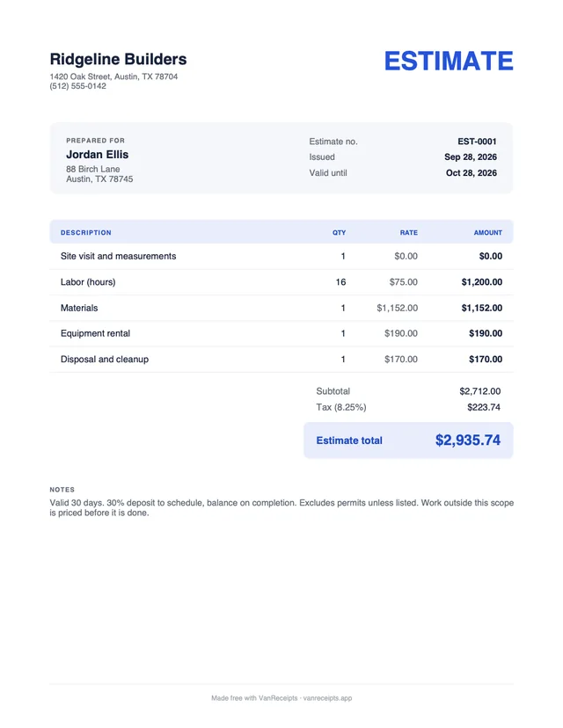
Task: Click the bold $1,152.00 Materials amount
Action: [482, 308]
